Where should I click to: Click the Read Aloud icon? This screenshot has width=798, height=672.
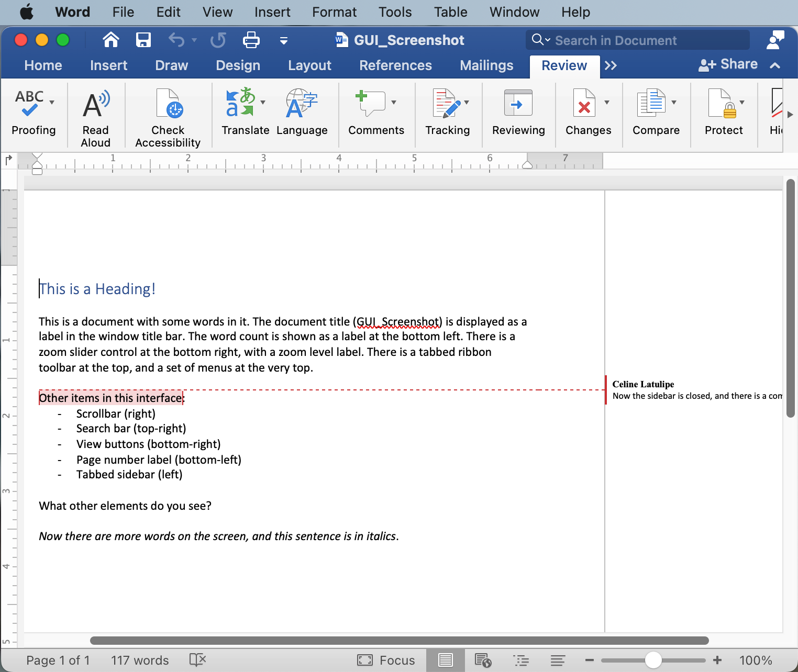click(x=96, y=104)
